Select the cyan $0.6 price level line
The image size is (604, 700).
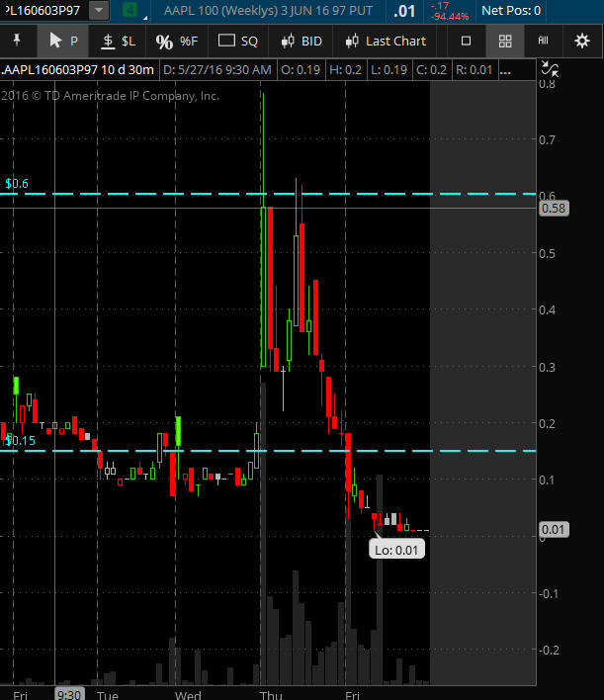click(268, 194)
